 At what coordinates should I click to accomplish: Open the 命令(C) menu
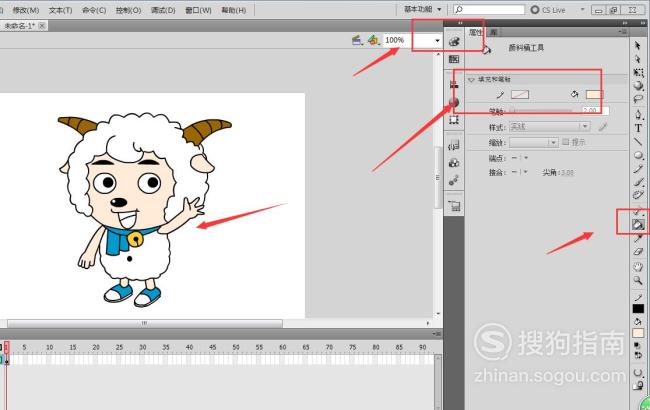pyautogui.click(x=94, y=10)
